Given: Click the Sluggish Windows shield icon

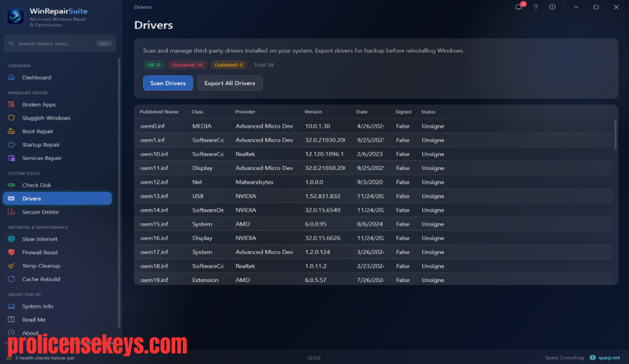Looking at the screenshot, I should [x=11, y=118].
